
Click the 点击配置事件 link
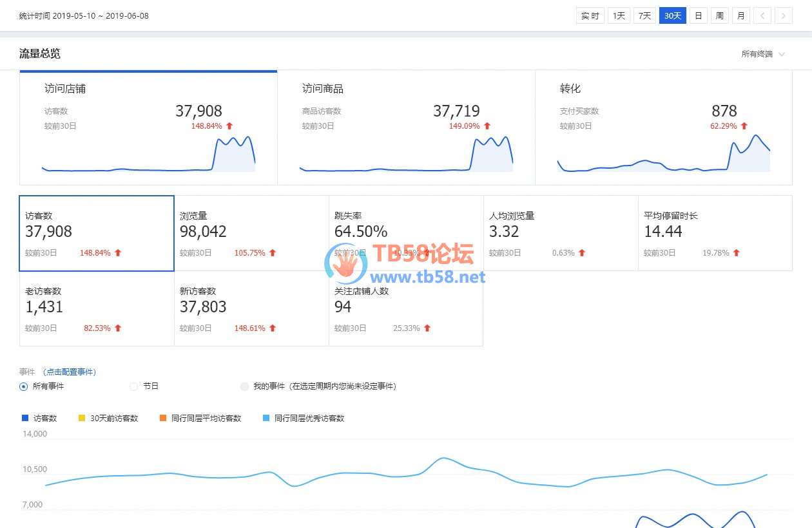[70, 372]
